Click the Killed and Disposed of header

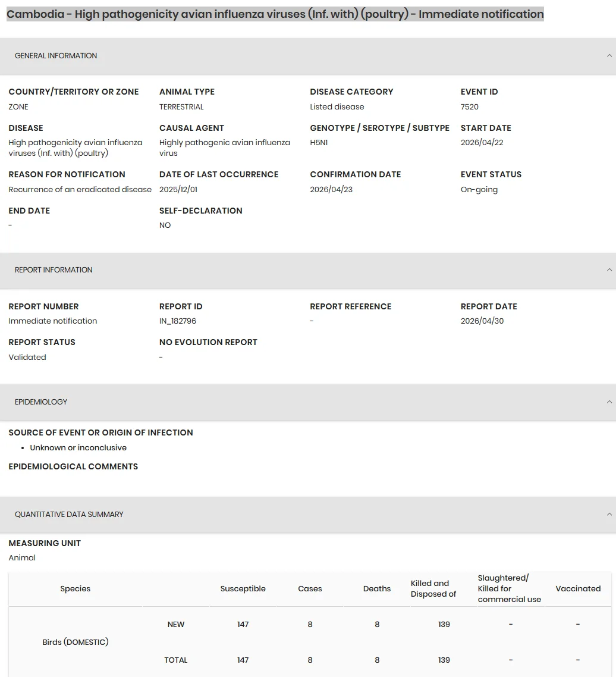pyautogui.click(x=433, y=588)
